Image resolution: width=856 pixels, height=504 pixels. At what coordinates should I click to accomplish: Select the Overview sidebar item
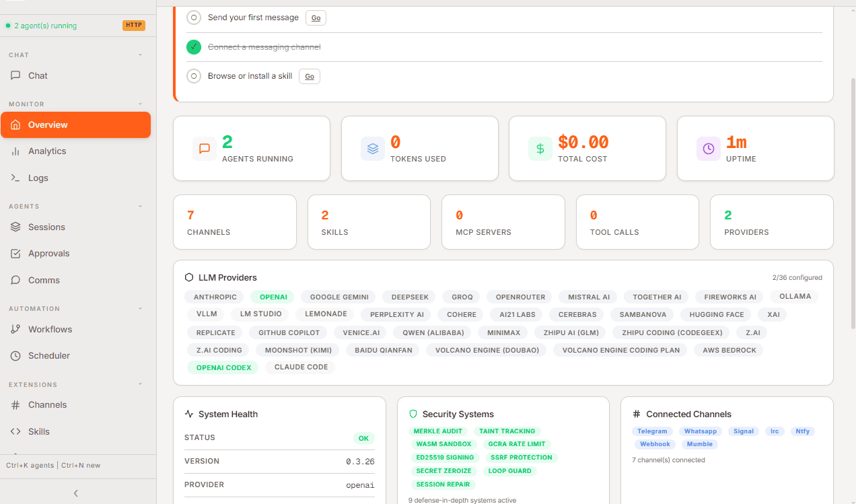(x=75, y=124)
